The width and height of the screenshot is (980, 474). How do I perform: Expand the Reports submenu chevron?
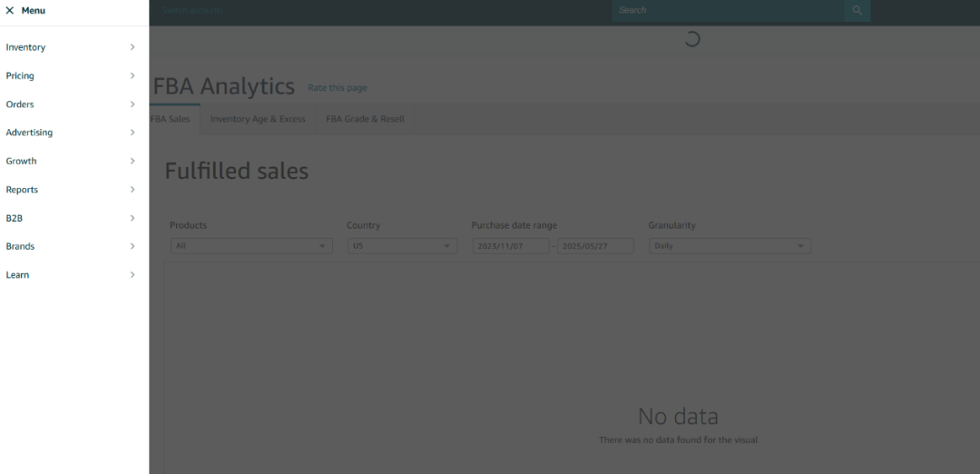(x=132, y=190)
